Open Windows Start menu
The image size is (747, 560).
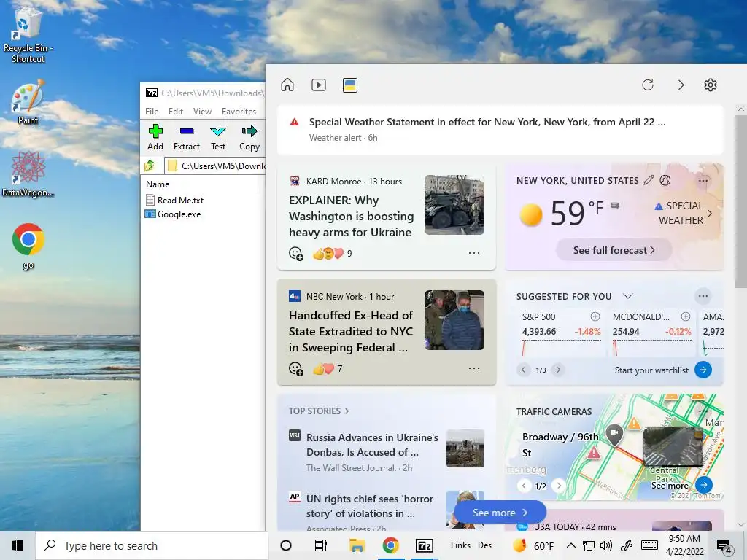(x=18, y=545)
